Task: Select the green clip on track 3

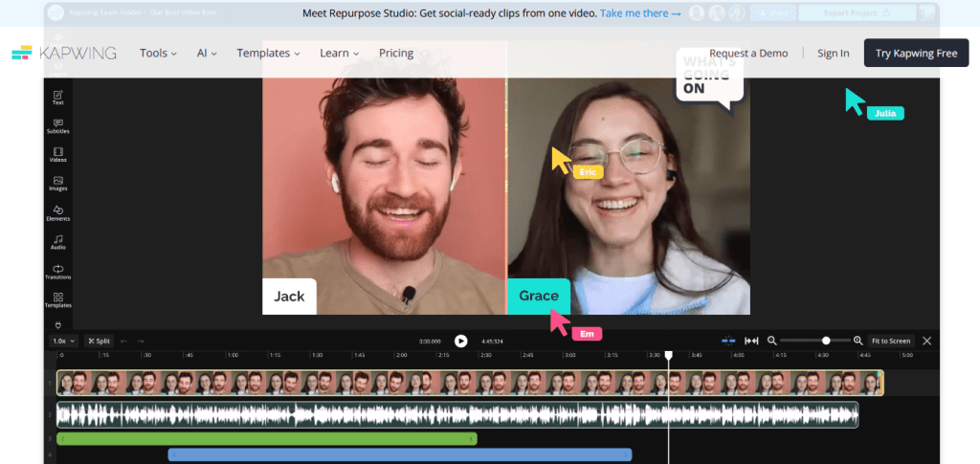Action: [x=267, y=439]
